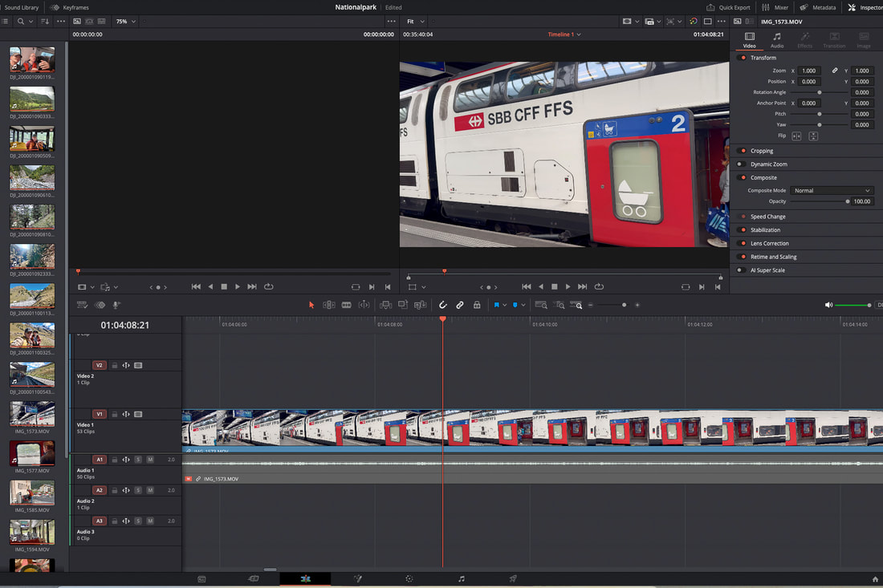Mute the Audio 1 track

[149, 459]
